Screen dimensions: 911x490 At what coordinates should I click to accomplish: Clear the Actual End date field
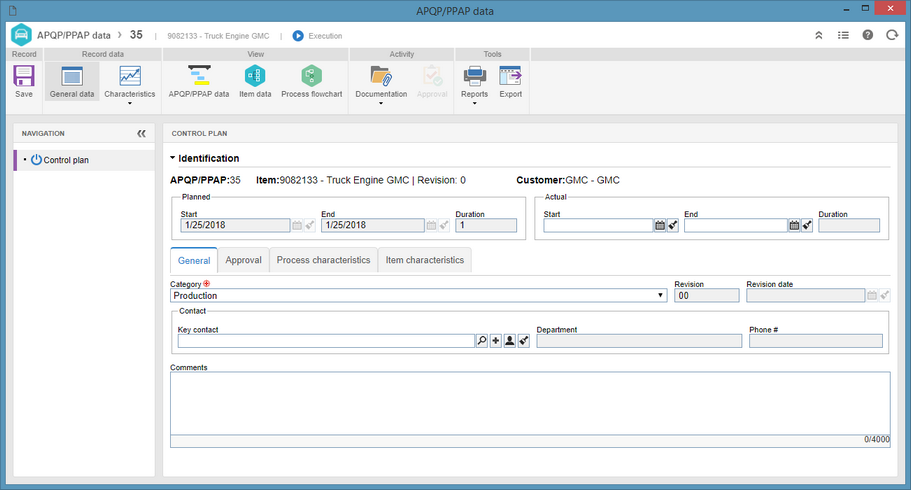click(807, 226)
